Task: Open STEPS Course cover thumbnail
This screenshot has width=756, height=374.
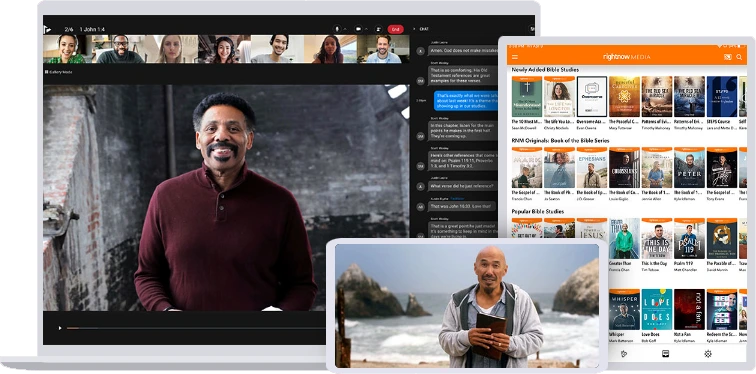Action: (722, 96)
